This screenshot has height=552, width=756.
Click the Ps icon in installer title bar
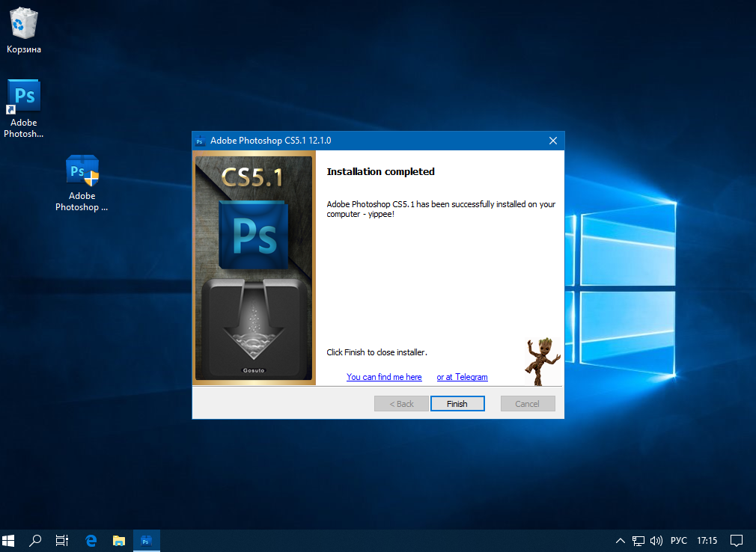[x=200, y=141]
